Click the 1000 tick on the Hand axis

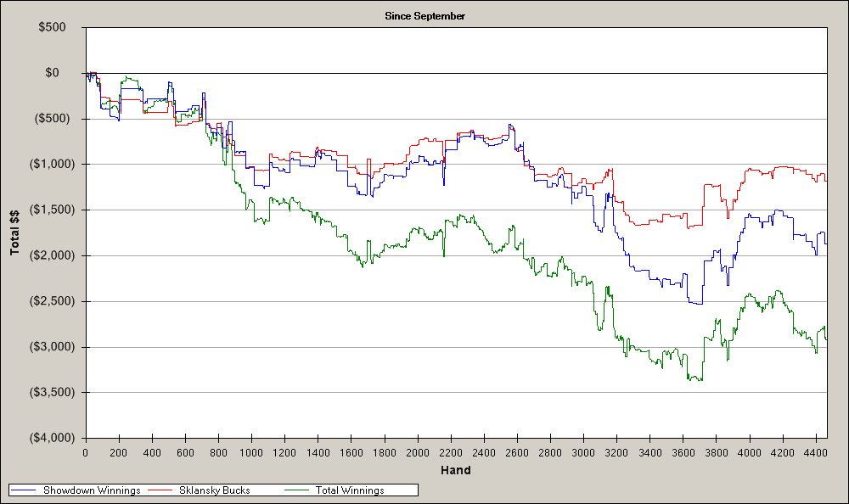point(251,453)
